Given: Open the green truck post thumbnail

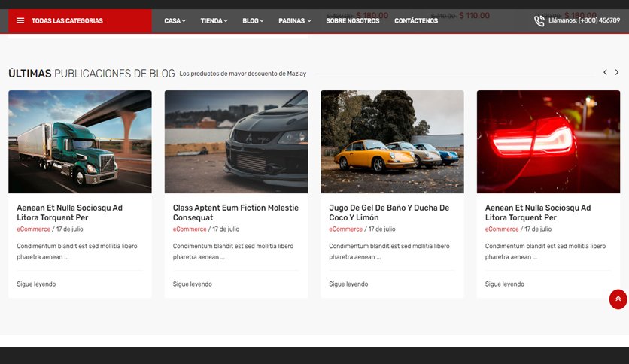Looking at the screenshot, I should [80, 141].
